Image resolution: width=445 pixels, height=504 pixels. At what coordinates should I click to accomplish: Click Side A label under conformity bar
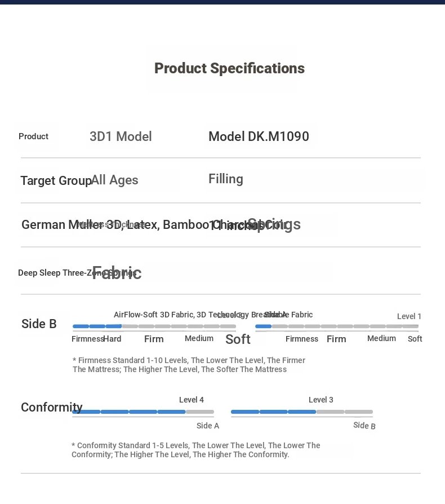208,426
